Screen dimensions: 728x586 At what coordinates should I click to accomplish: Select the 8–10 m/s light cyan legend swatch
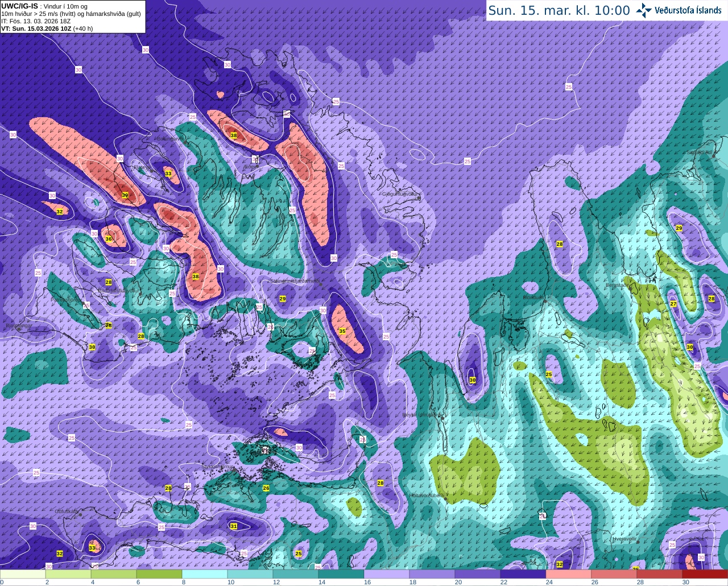click(205, 574)
